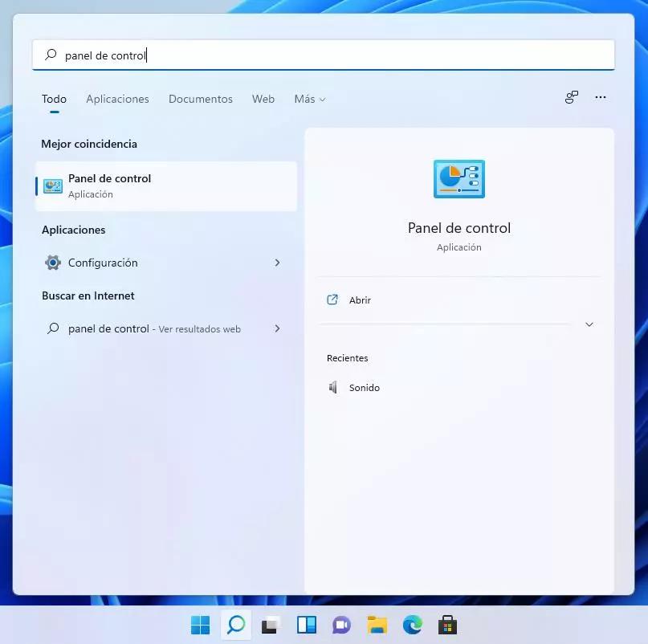
Task: Switch to the Web tab
Action: pyautogui.click(x=263, y=100)
